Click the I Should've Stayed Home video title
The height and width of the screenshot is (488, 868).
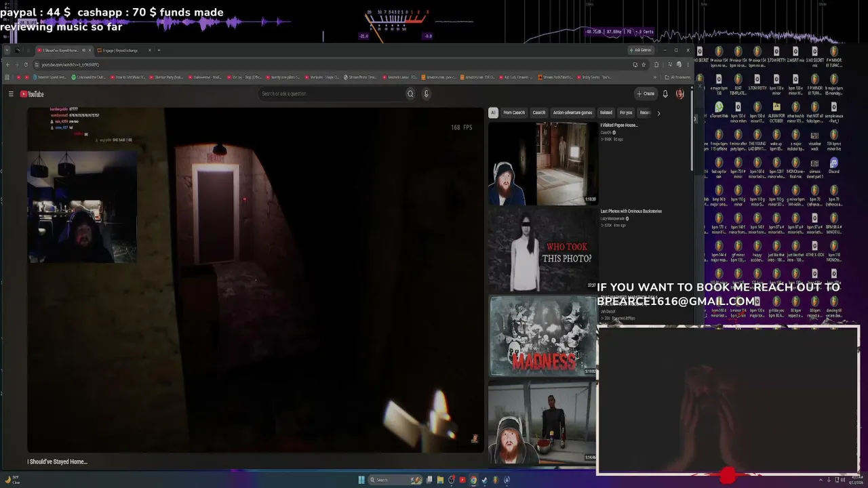58,462
